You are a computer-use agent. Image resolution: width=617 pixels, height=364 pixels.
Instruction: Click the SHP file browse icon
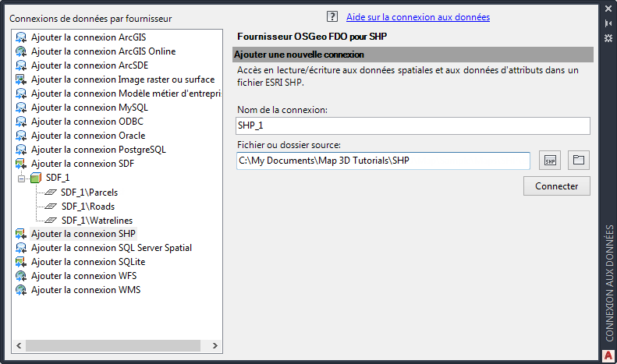[x=550, y=161]
